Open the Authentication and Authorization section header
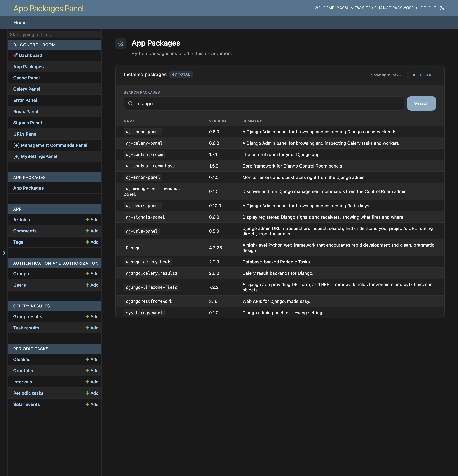 (x=56, y=263)
